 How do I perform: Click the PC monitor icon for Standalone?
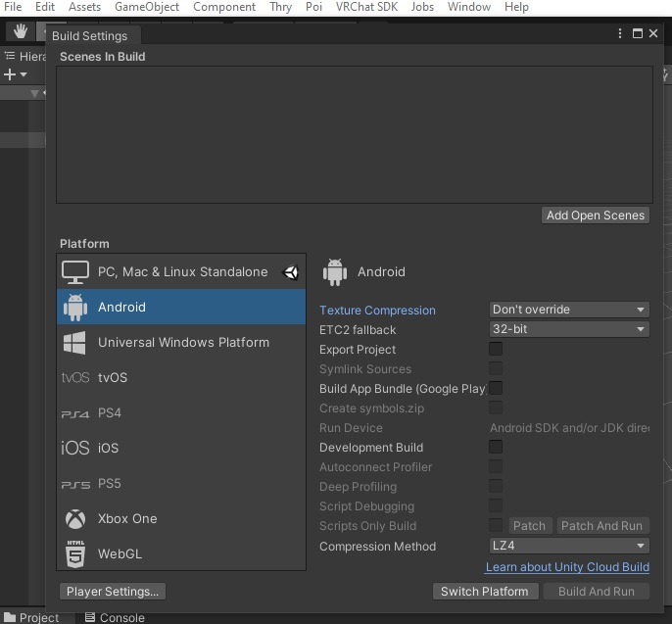coord(75,272)
